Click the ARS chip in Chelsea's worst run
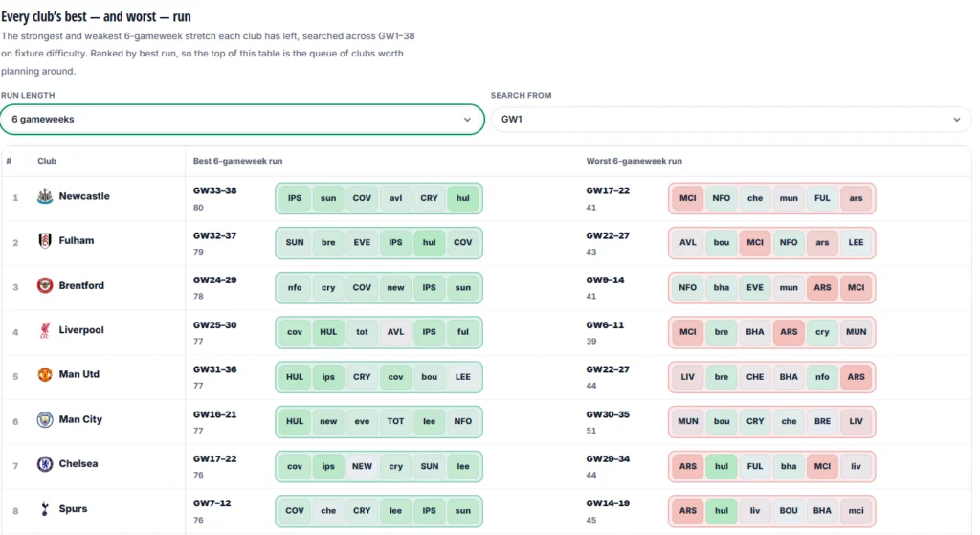The width and height of the screenshot is (980, 535). [x=687, y=466]
